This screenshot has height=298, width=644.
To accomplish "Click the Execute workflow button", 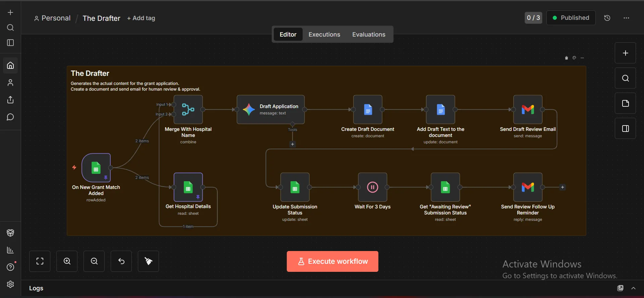I will pos(332,261).
